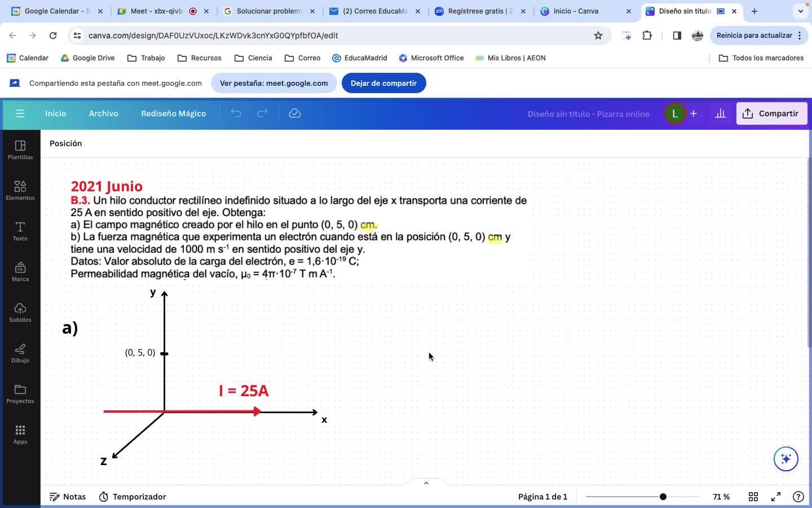
Task: Open the Chrome tab search dropdown
Action: [801, 11]
